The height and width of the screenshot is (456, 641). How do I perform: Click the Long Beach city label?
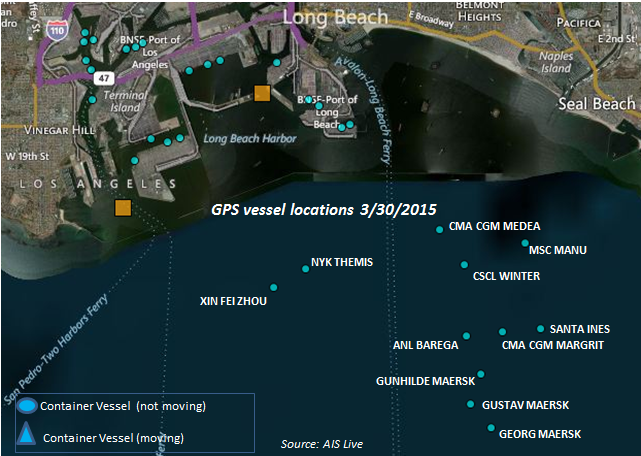click(336, 18)
